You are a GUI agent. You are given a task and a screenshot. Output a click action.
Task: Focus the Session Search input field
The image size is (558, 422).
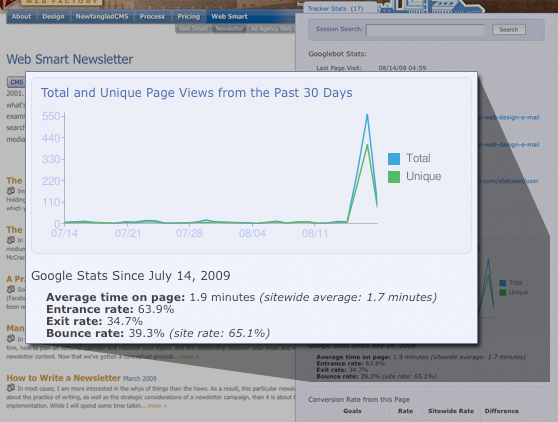(x=425, y=30)
